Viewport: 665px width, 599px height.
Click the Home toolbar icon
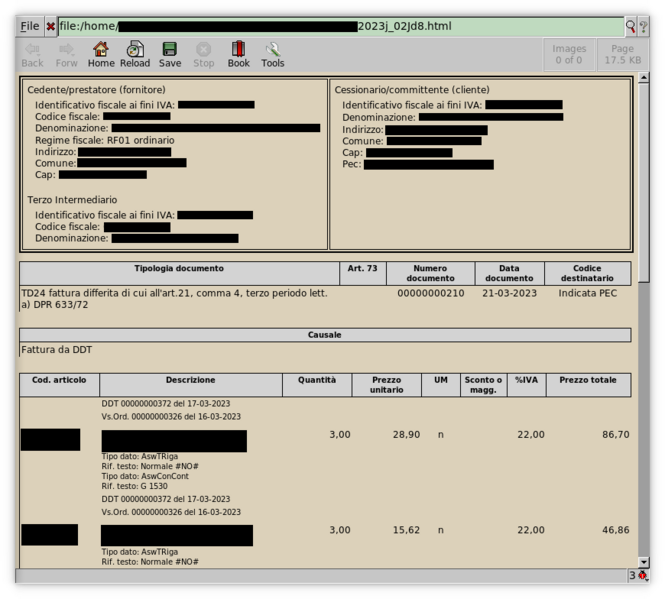(101, 54)
